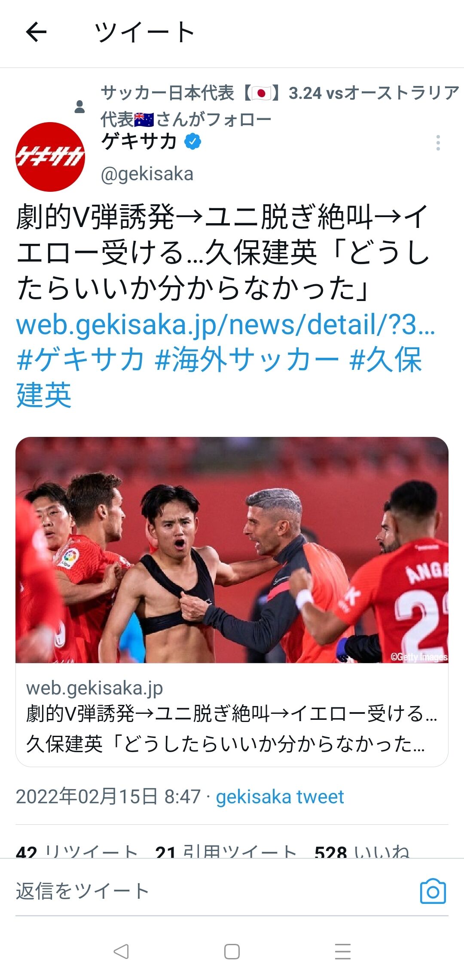Screen dimensions: 464x980
Task: Tap the follower person icon
Action: (x=79, y=106)
